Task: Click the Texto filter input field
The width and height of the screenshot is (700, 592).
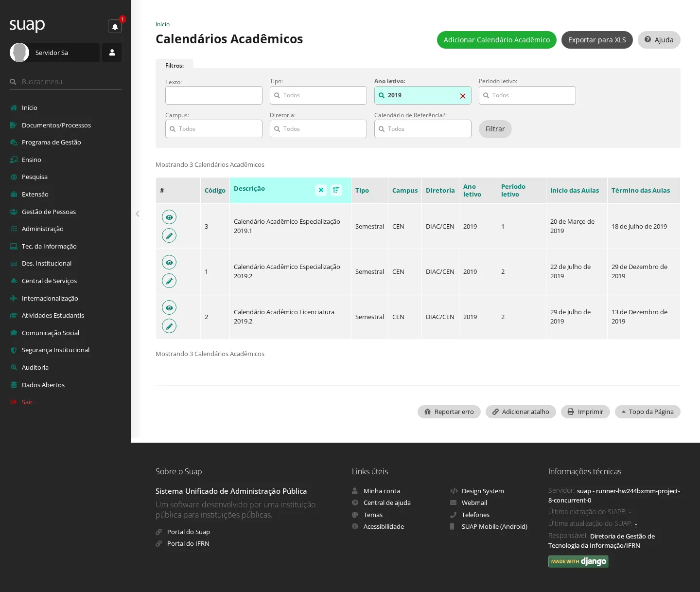Action: coord(214,95)
